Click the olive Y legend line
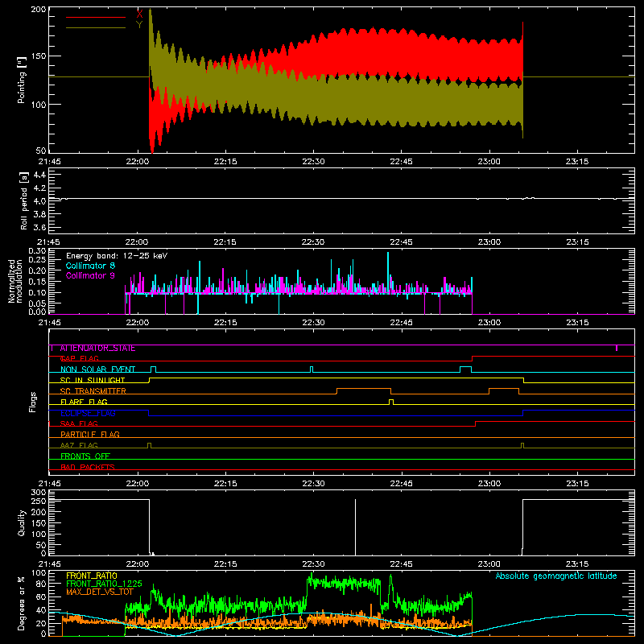This screenshot has width=644, height=644. click(96, 27)
